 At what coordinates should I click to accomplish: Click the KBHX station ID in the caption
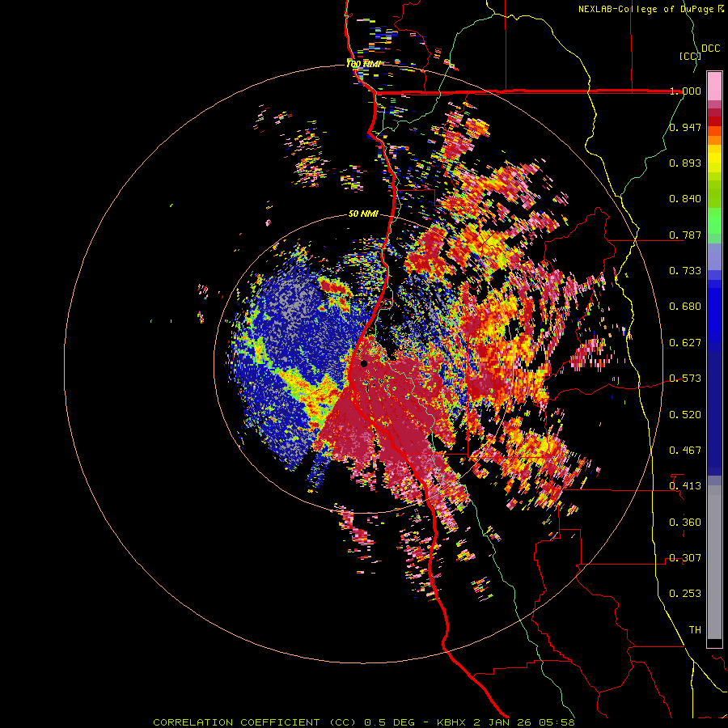click(x=451, y=722)
